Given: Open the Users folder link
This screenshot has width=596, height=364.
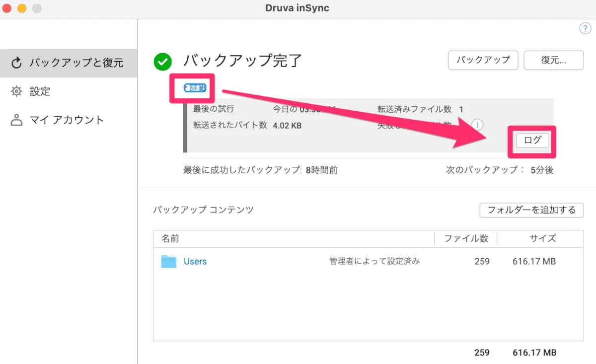Looking at the screenshot, I should [x=195, y=262].
